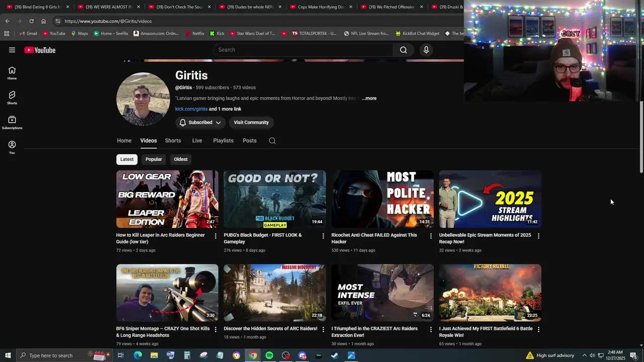The height and width of the screenshot is (362, 644).
Task: Click the YouTube search input field
Action: [303, 50]
